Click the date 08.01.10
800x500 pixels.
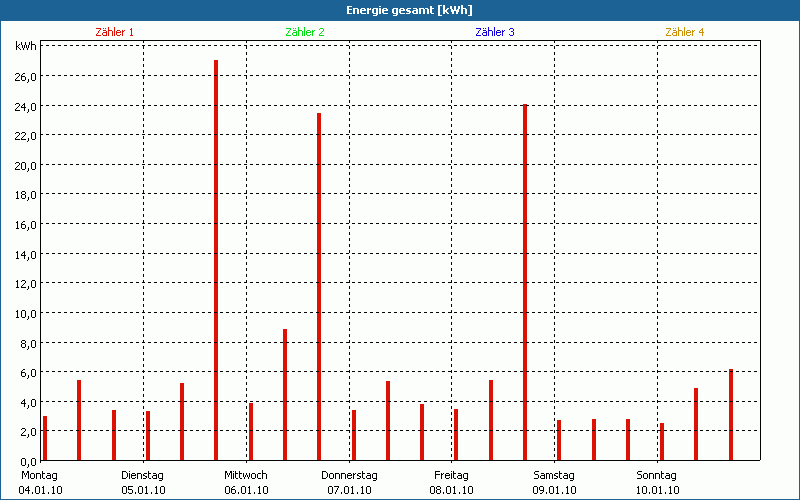452,490
